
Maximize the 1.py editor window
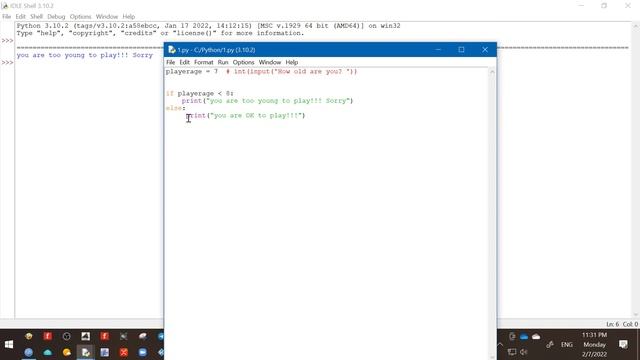click(x=461, y=50)
